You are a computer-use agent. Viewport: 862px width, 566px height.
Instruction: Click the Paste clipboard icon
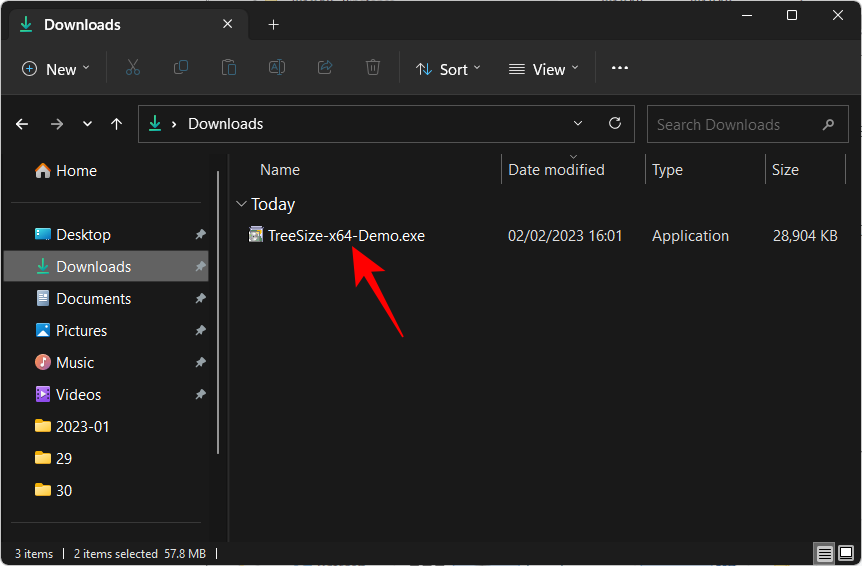pos(229,68)
